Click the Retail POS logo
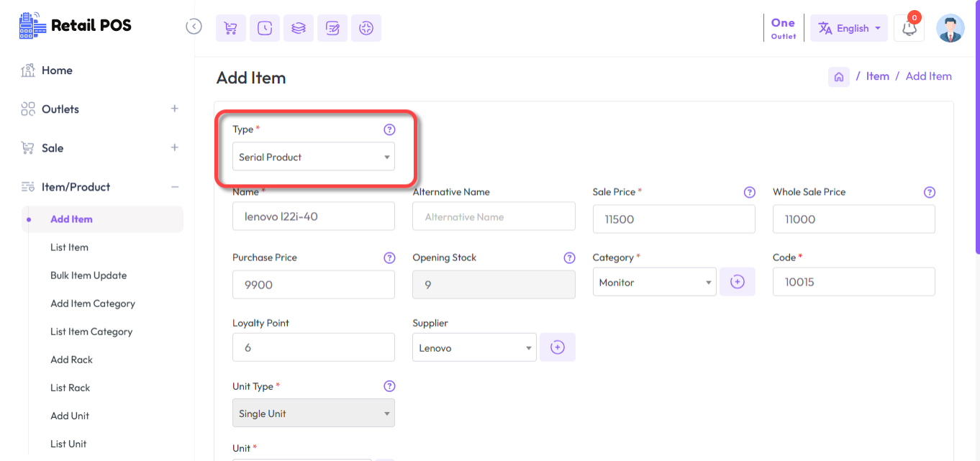Image resolution: width=980 pixels, height=461 pixels. pyautogui.click(x=74, y=25)
